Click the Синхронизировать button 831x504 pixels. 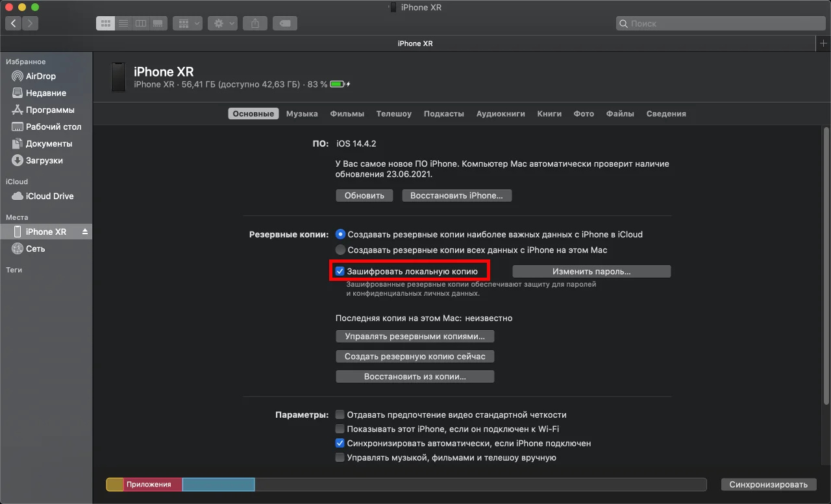(768, 485)
